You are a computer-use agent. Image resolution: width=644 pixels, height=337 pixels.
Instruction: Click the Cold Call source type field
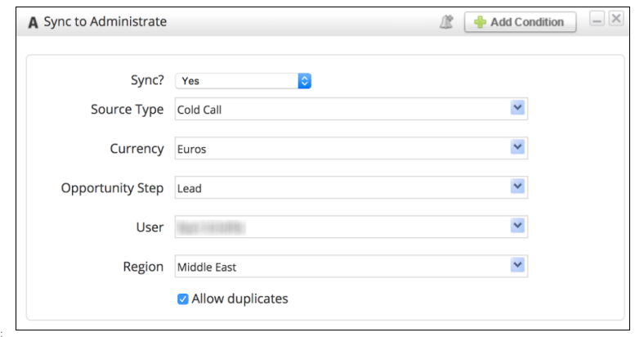[351, 109]
